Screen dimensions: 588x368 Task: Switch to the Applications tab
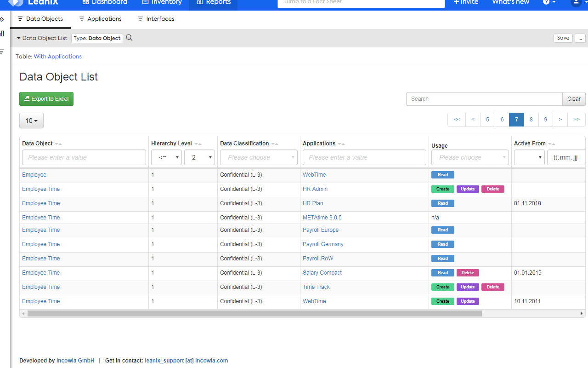pyautogui.click(x=100, y=19)
